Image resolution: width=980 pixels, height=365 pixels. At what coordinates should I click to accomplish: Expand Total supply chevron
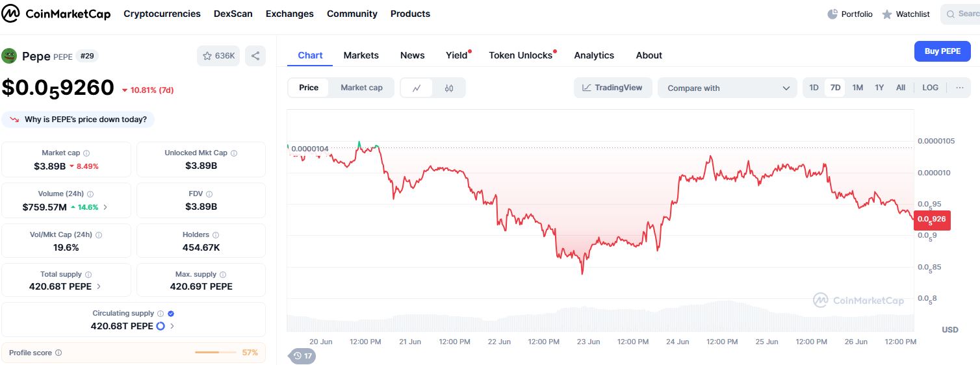[99, 286]
